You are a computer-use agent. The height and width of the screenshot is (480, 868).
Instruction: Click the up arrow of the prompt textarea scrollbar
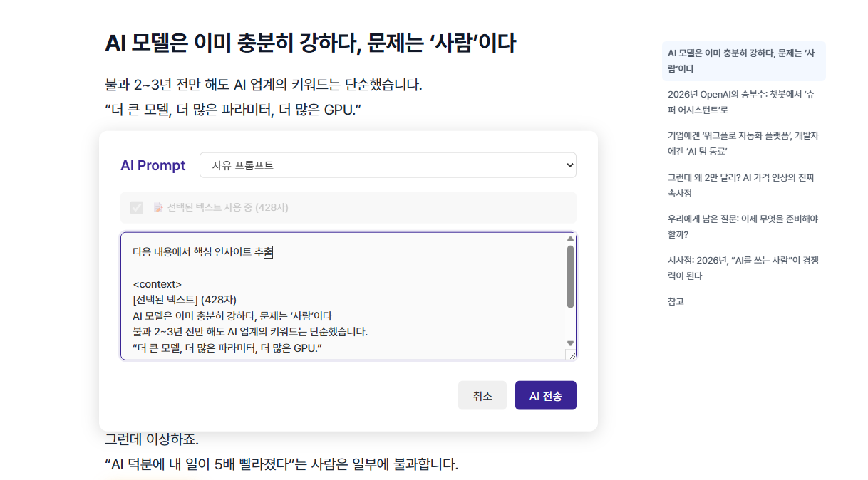coord(570,239)
